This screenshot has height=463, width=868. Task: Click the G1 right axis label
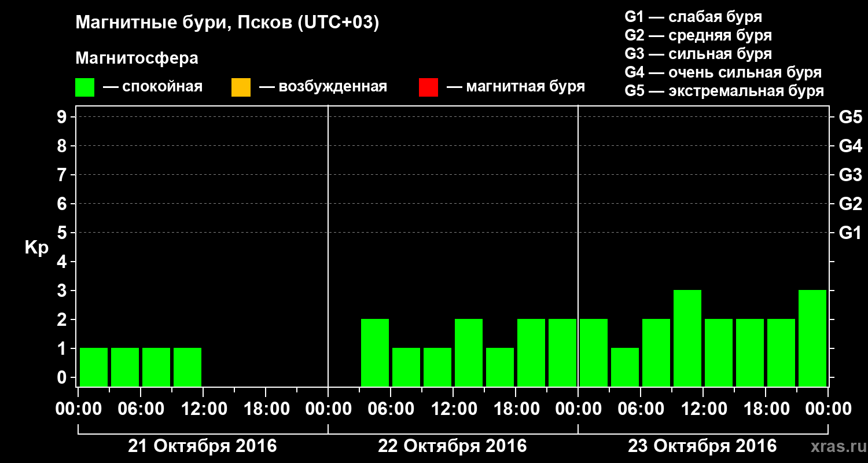[x=850, y=233]
